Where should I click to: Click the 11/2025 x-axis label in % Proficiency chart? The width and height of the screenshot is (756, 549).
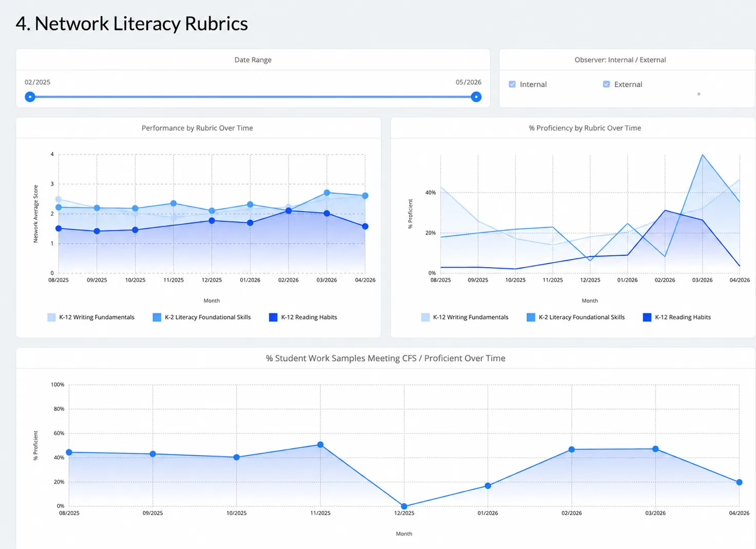tap(552, 280)
